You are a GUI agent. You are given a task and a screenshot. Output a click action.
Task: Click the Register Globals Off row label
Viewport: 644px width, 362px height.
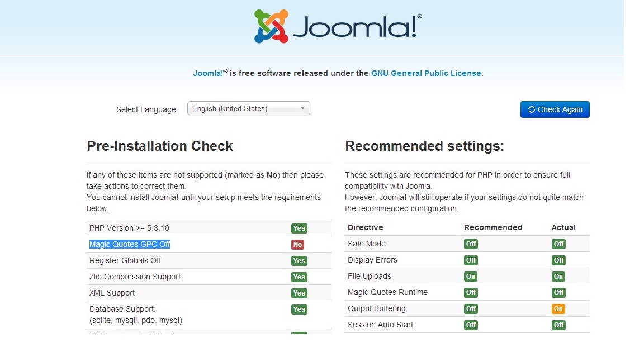125,261
